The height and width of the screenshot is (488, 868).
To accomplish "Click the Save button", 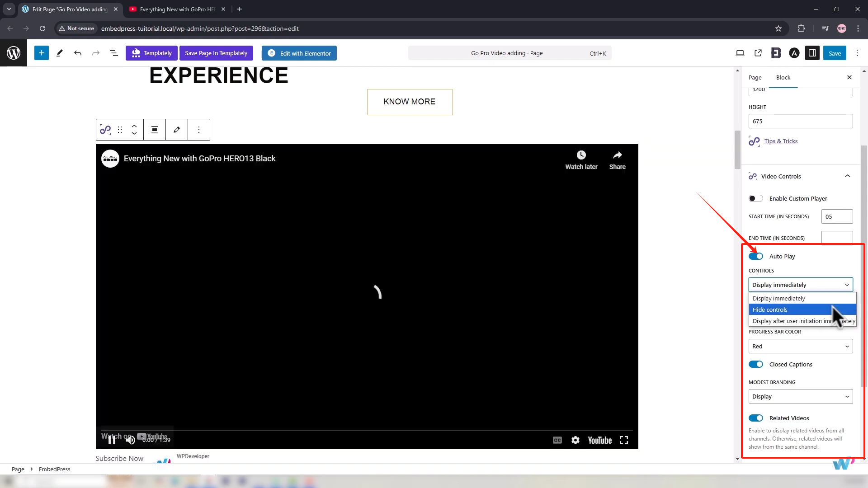I will [x=834, y=53].
